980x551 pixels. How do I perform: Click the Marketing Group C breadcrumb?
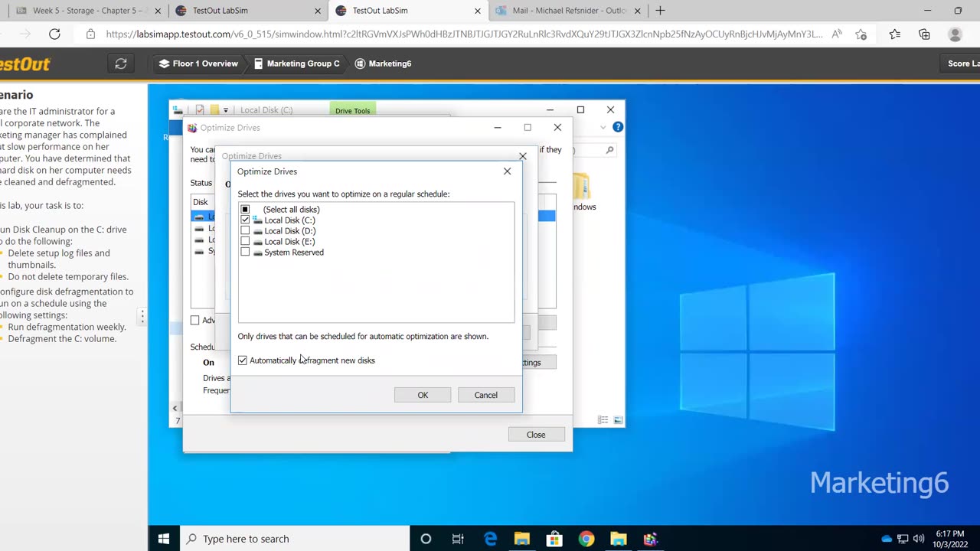(x=296, y=64)
